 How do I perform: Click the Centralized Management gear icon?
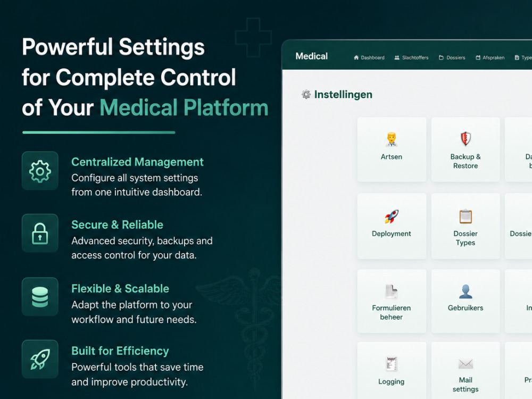pos(40,171)
